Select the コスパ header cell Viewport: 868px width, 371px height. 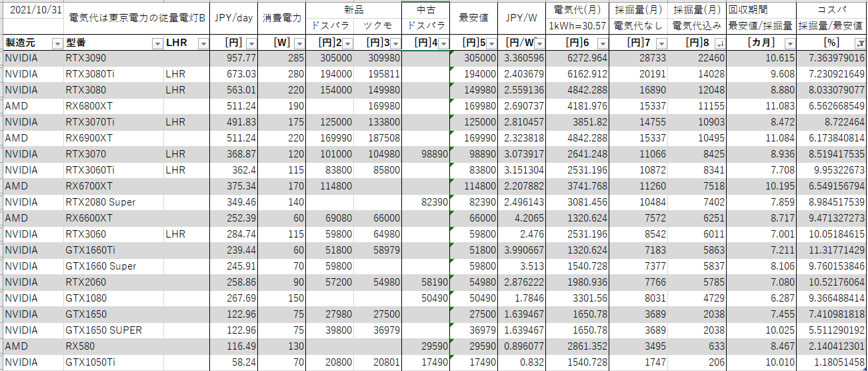(832, 10)
